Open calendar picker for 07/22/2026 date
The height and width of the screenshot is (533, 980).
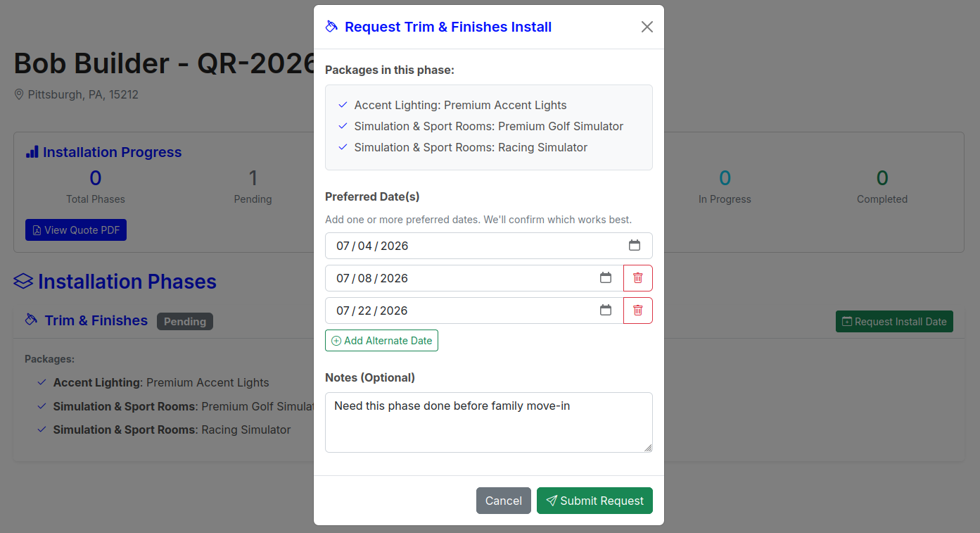coord(605,311)
